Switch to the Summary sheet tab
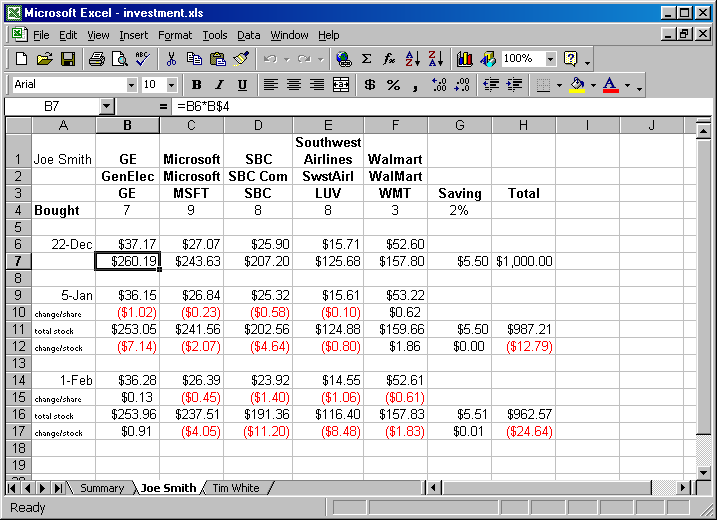Image resolution: width=717 pixels, height=520 pixels. click(102, 488)
